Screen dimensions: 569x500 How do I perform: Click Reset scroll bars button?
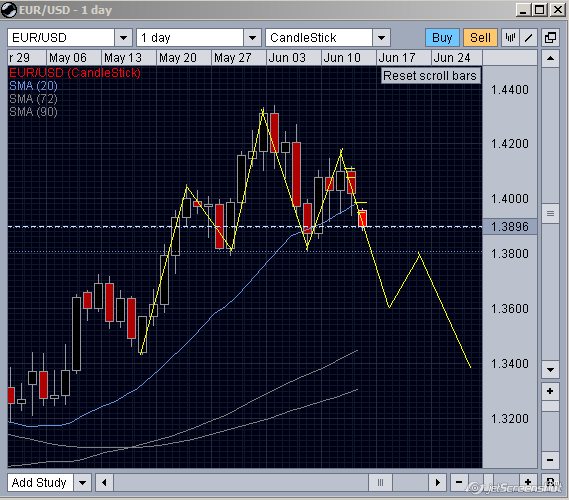430,75
